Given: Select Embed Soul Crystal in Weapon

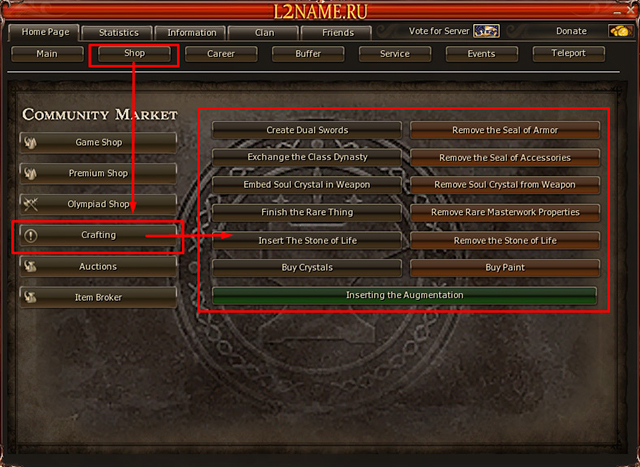Looking at the screenshot, I should [307, 185].
